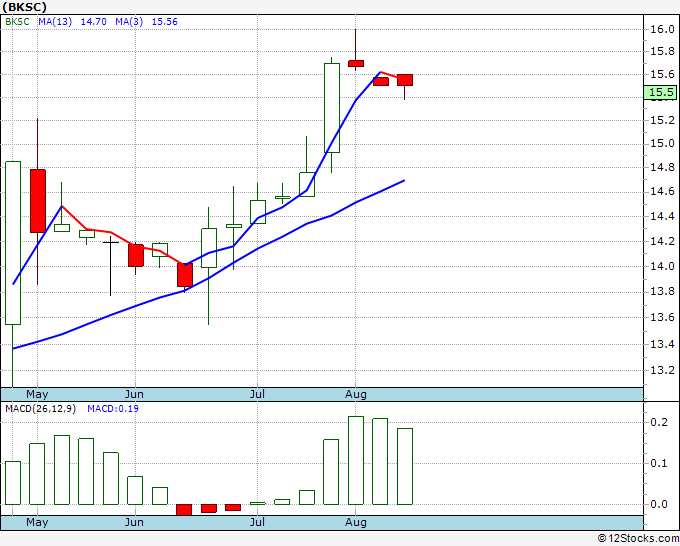Click the first red MACD bar in mid-June
This screenshot has height=546, width=680.
pyautogui.click(x=184, y=510)
